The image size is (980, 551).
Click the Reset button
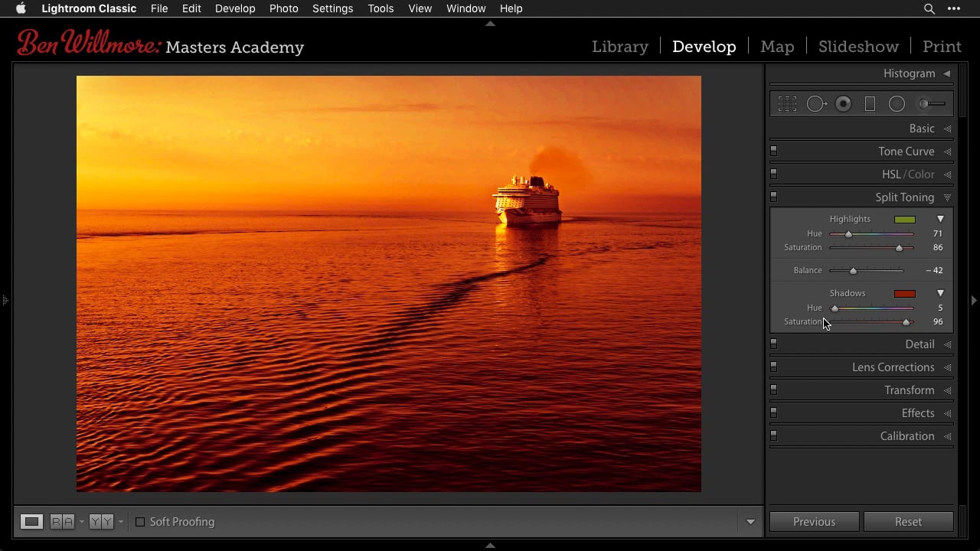(x=908, y=522)
